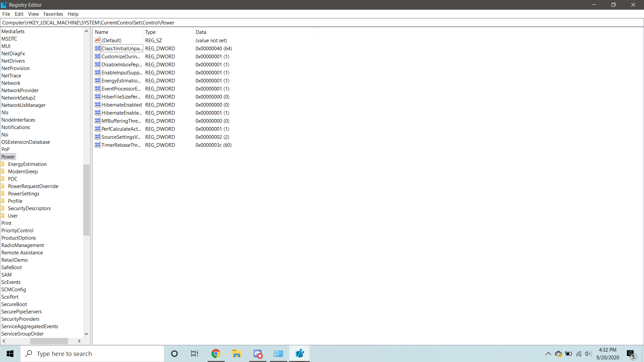Sort values by Data column header

(x=254, y=32)
